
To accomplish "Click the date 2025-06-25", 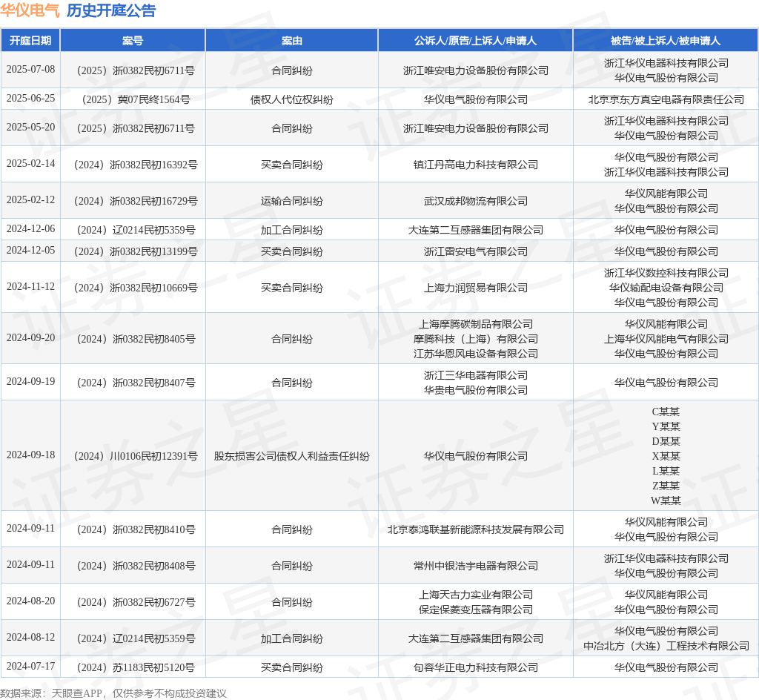I will click(x=30, y=99).
